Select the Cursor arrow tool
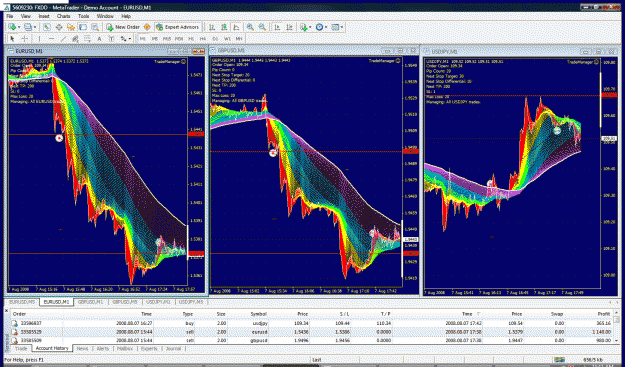 click(x=12, y=39)
